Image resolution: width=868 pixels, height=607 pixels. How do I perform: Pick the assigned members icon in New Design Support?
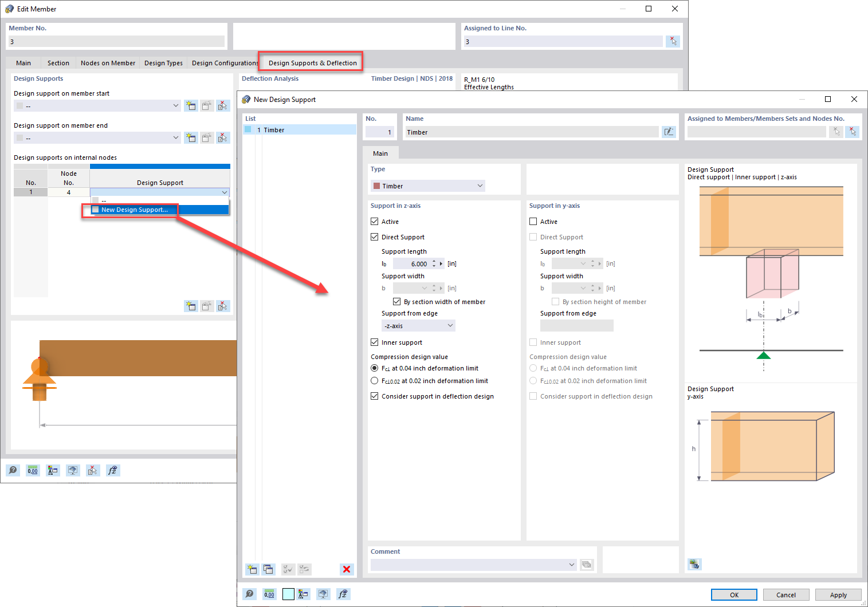pyautogui.click(x=836, y=132)
